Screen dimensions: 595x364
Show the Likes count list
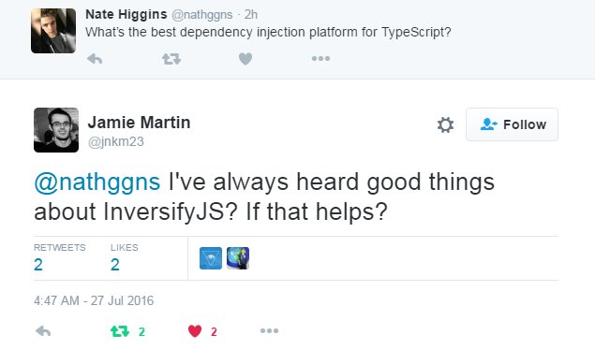point(124,258)
